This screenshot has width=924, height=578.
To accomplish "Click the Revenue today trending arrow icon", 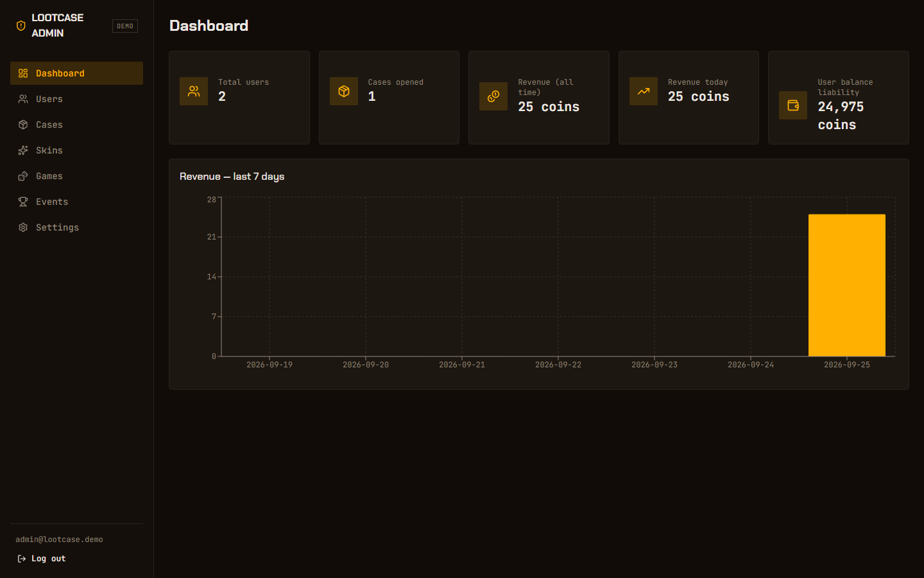I will point(644,91).
